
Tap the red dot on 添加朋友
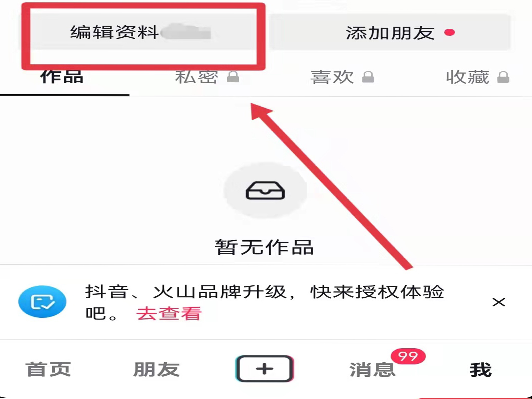coord(449,32)
